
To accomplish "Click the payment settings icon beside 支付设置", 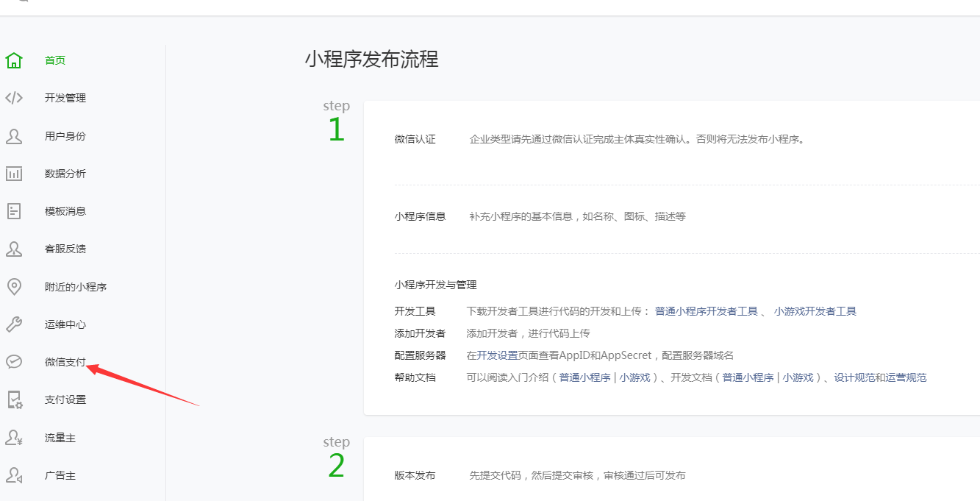I will click(14, 399).
